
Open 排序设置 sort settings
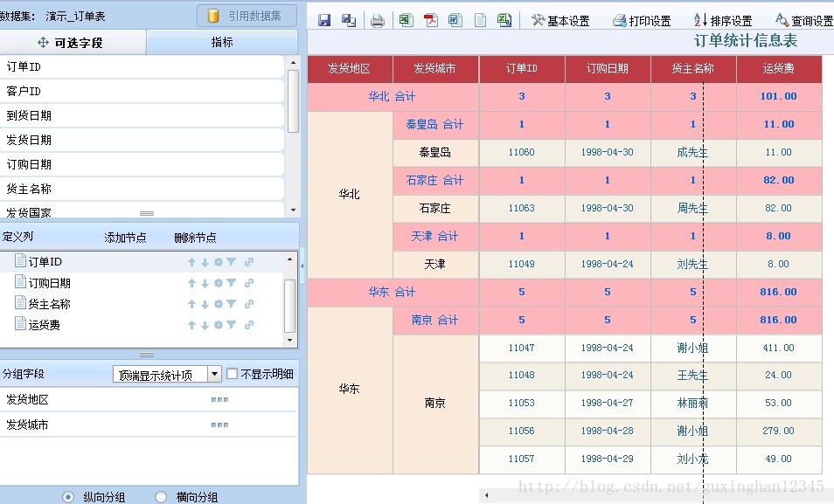(723, 21)
